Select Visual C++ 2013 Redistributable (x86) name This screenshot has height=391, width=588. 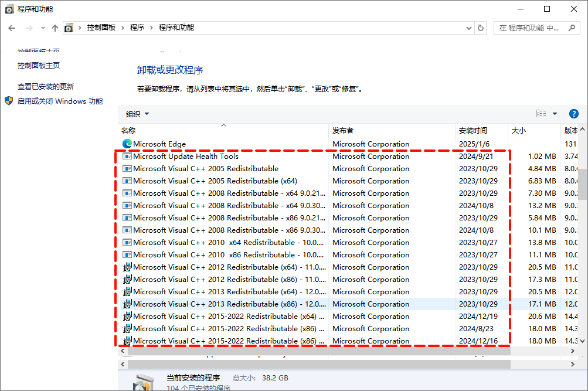pyautogui.click(x=229, y=304)
